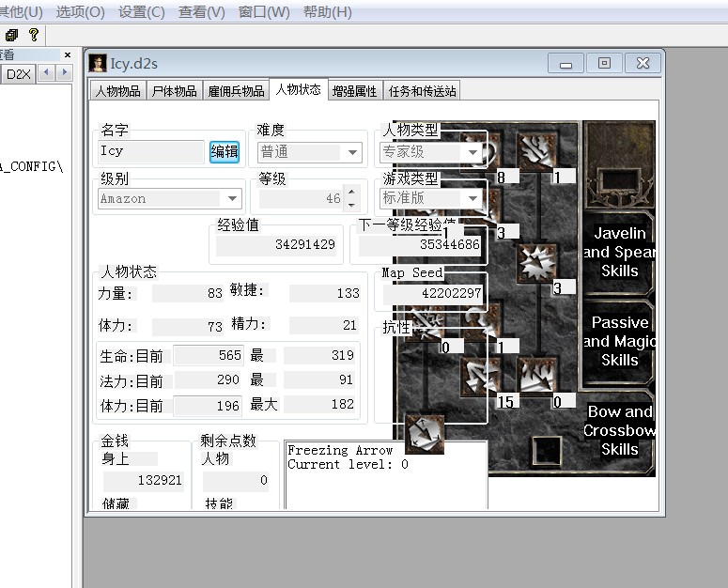Open the 帮助(H) menu
The height and width of the screenshot is (588, 728).
327,12
